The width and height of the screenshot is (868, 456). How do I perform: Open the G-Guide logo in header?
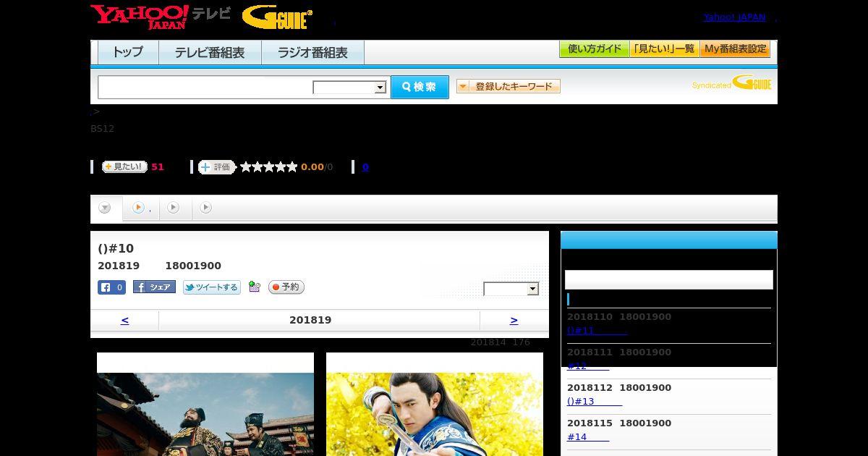tap(277, 17)
